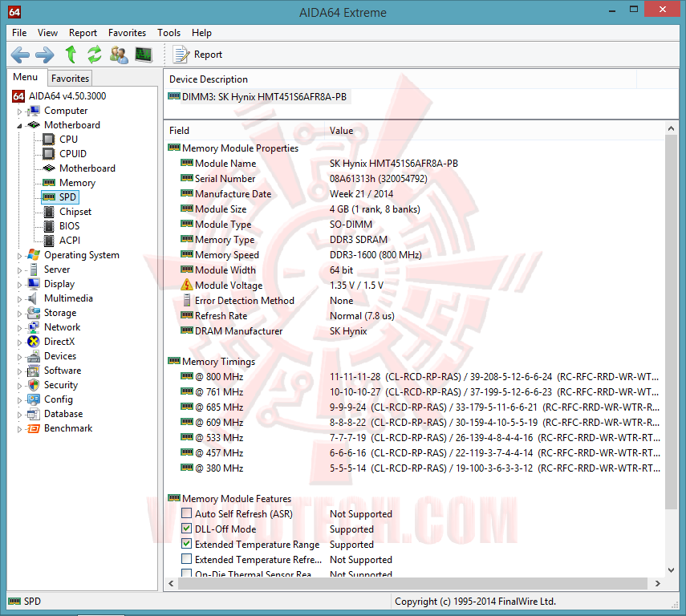Image resolution: width=686 pixels, height=616 pixels.
Task: Open the users manager toolbar icon
Action: point(119,55)
